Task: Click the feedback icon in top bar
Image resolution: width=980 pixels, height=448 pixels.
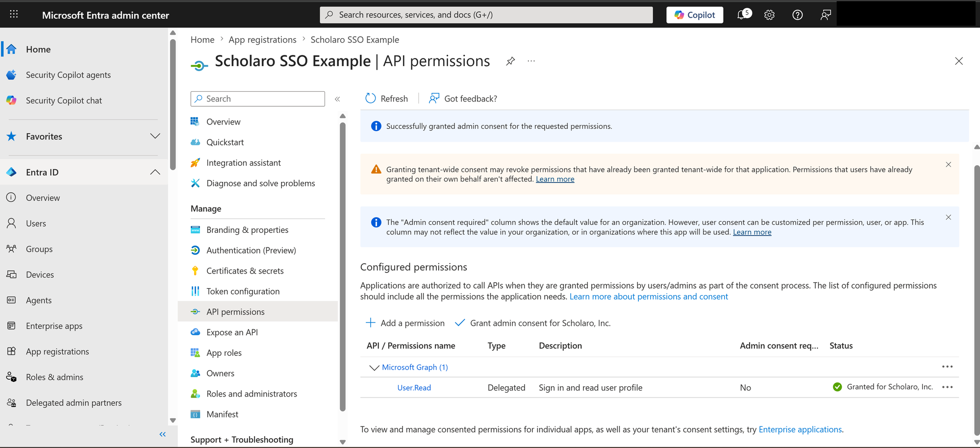Action: pyautogui.click(x=826, y=15)
